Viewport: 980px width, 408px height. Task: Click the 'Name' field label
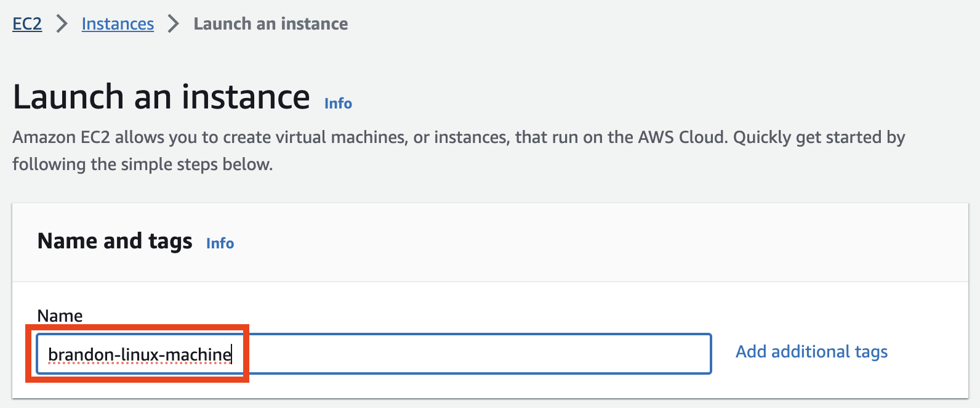click(x=60, y=316)
